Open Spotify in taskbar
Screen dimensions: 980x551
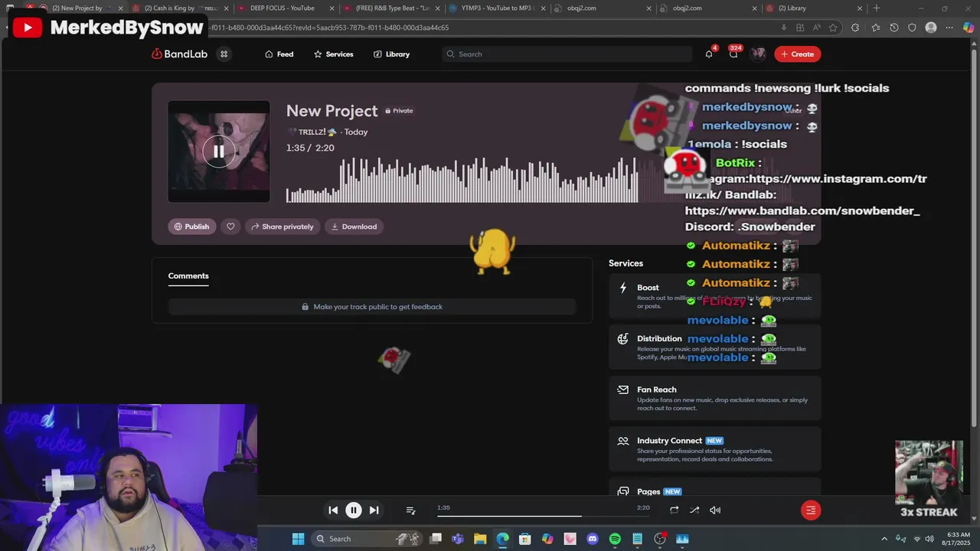[615, 539]
